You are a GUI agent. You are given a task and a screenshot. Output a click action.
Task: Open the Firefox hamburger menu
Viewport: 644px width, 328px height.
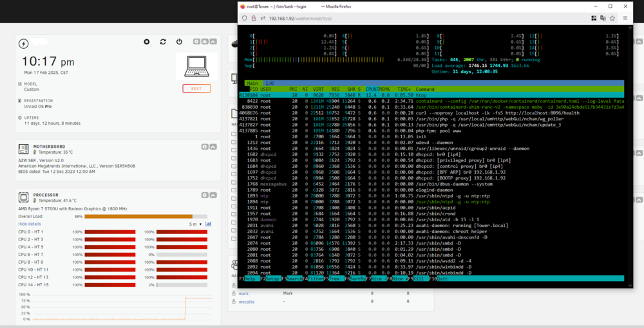625,18
